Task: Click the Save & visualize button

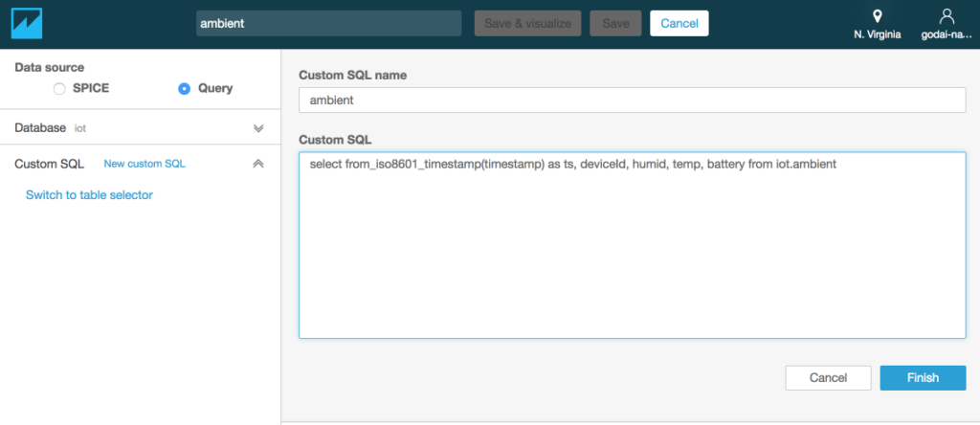Action: (528, 23)
